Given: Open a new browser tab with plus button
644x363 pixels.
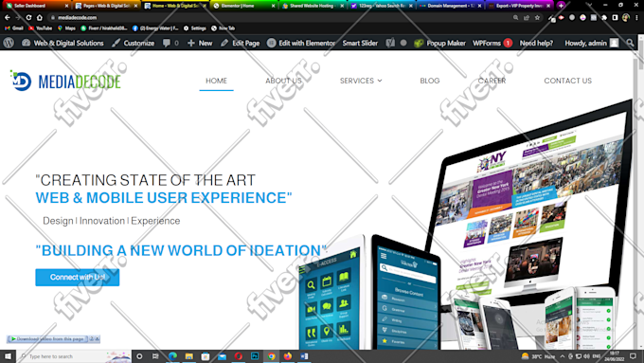Looking at the screenshot, I should pos(561,6).
